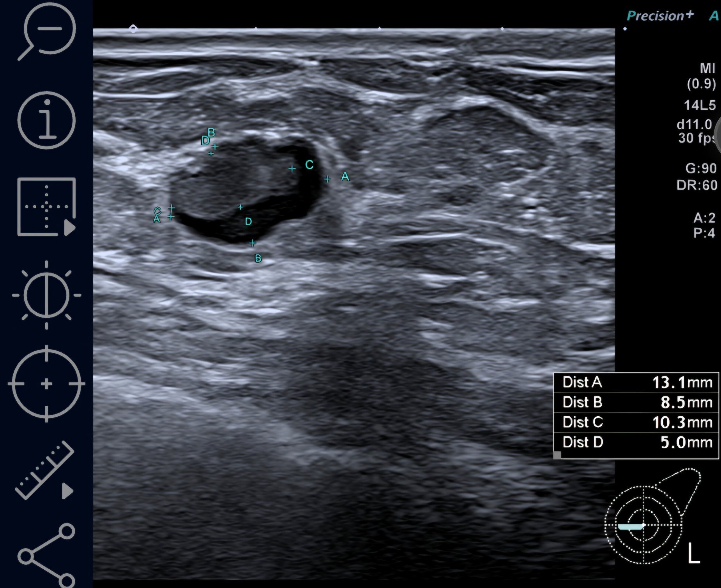Open the image information icon

[47, 120]
